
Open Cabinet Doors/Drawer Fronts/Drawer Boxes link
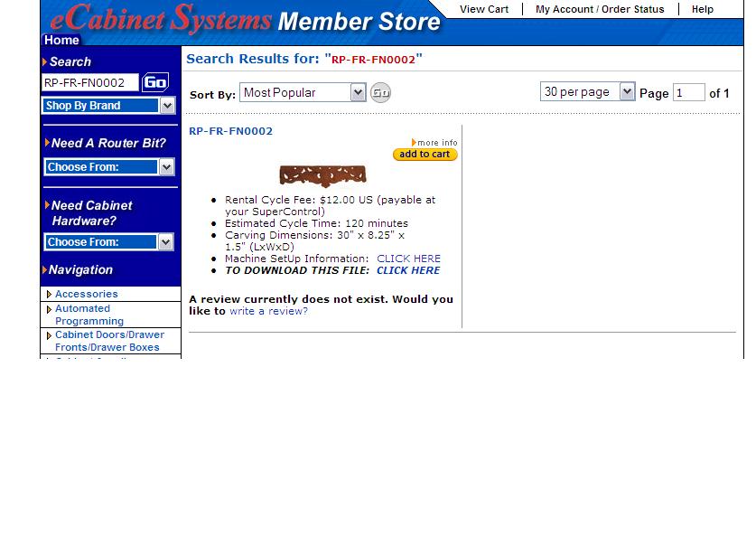[x=109, y=341]
